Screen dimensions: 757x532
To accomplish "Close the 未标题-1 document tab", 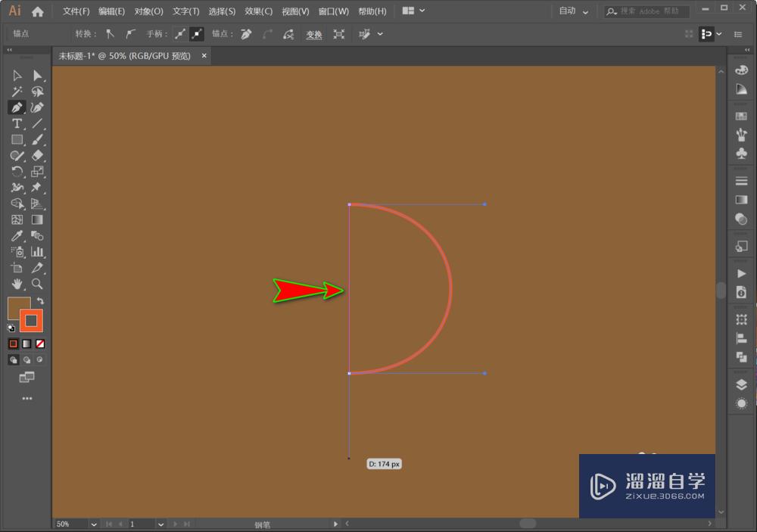I will coord(204,55).
